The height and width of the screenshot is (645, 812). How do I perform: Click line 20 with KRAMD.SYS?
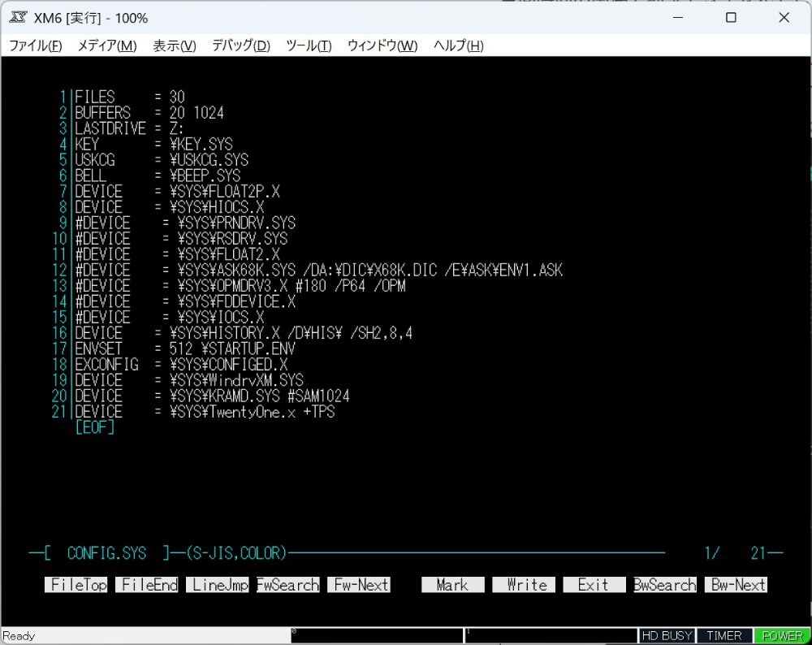pos(212,396)
